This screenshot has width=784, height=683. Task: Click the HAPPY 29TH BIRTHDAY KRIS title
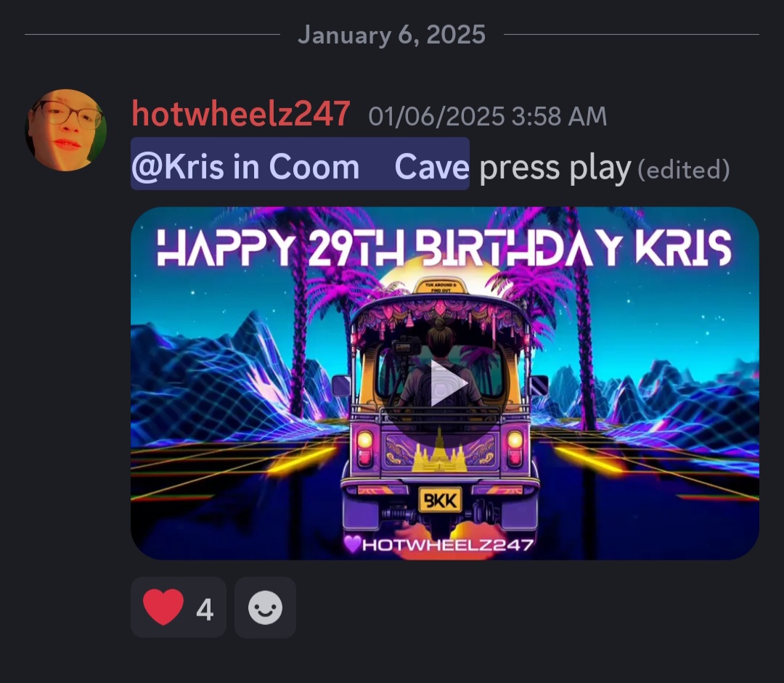pyautogui.click(x=444, y=248)
